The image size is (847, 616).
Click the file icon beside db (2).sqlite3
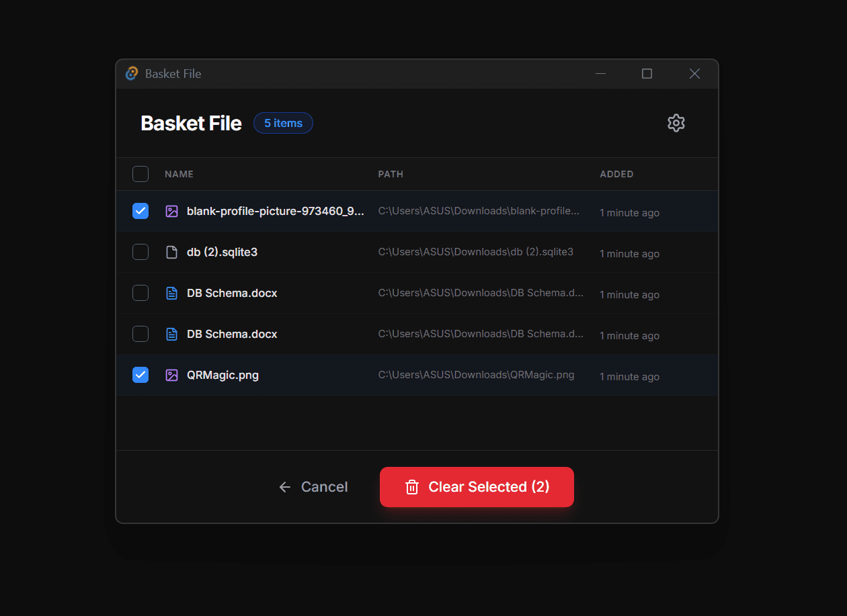pos(172,252)
